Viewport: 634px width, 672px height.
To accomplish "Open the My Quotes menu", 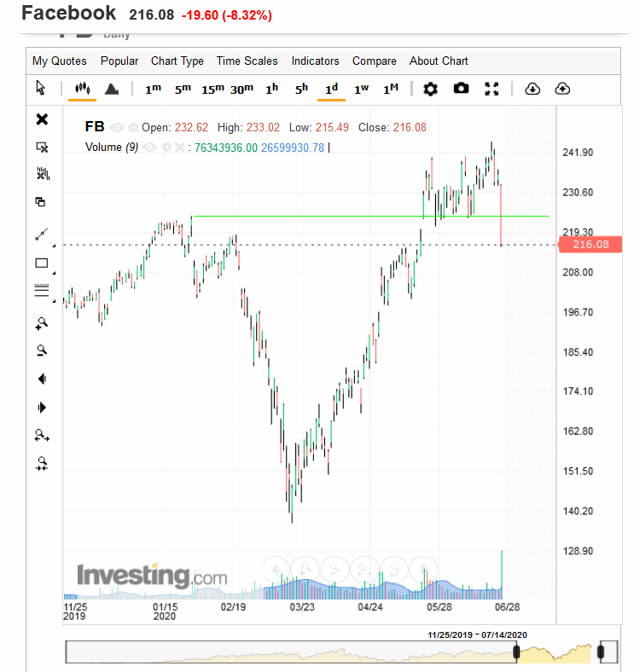I will 60,61.
